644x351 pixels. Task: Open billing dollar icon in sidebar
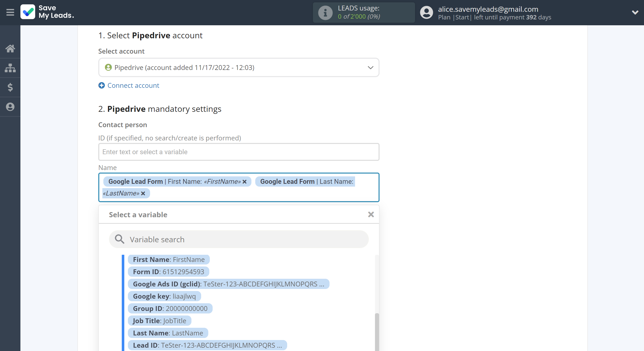click(x=10, y=87)
